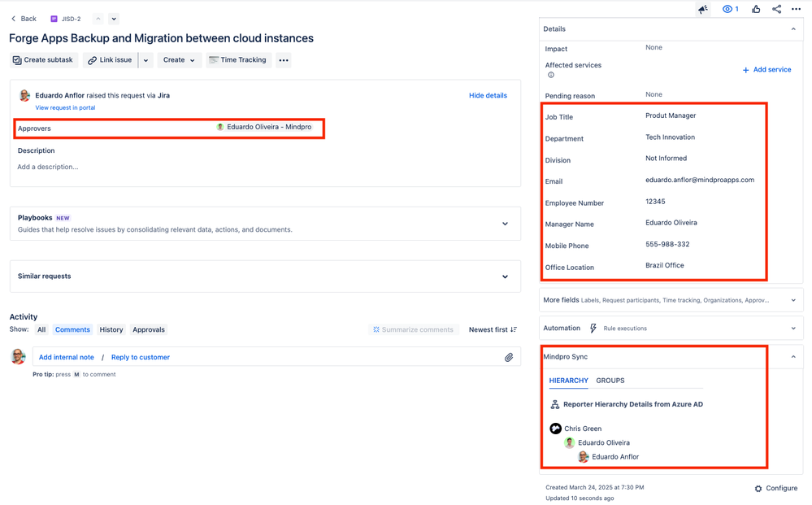The height and width of the screenshot is (505, 812).
Task: Collapse the Details panel
Action: 793,29
